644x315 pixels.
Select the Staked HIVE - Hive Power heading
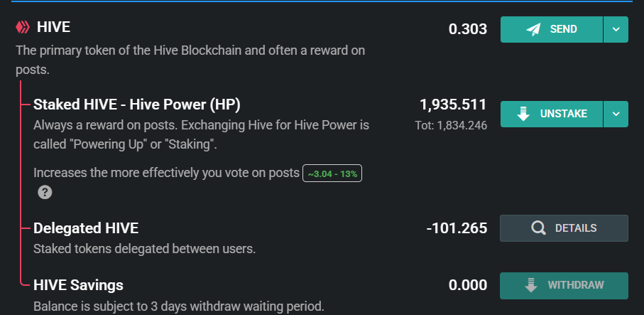(x=137, y=105)
